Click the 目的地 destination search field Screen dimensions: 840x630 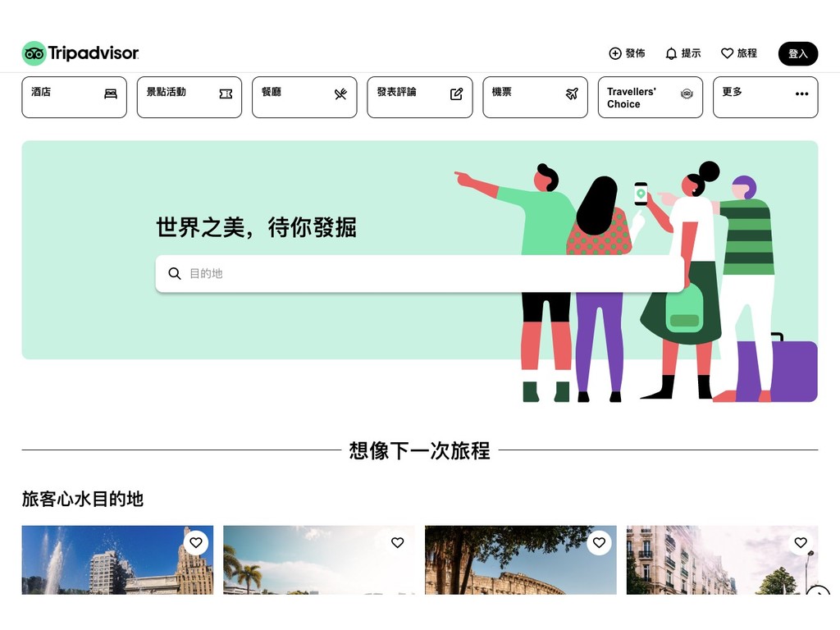point(420,274)
